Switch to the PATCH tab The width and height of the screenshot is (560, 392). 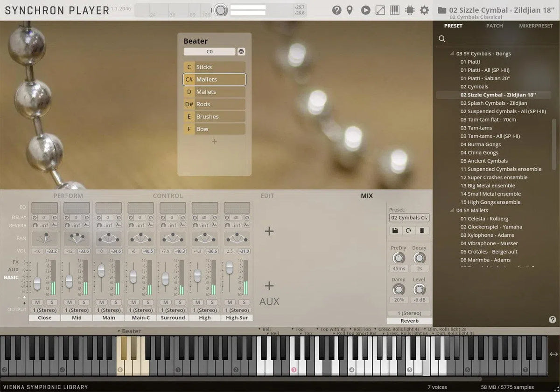pyautogui.click(x=494, y=26)
